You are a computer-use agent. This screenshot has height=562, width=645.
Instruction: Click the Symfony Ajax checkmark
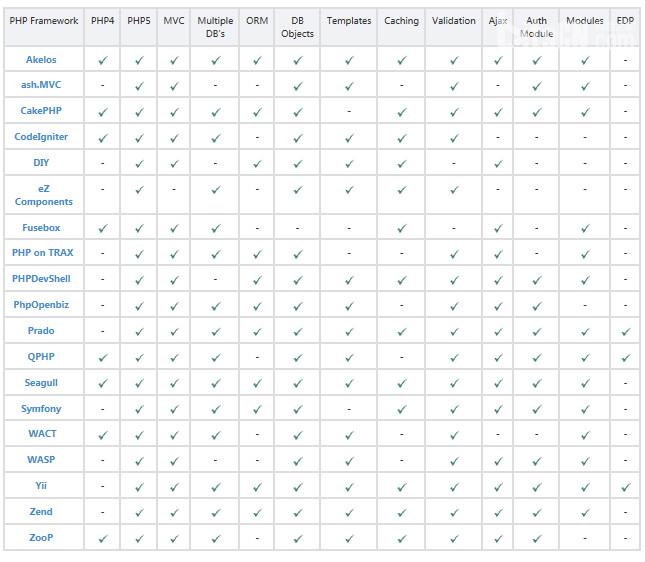click(x=498, y=409)
